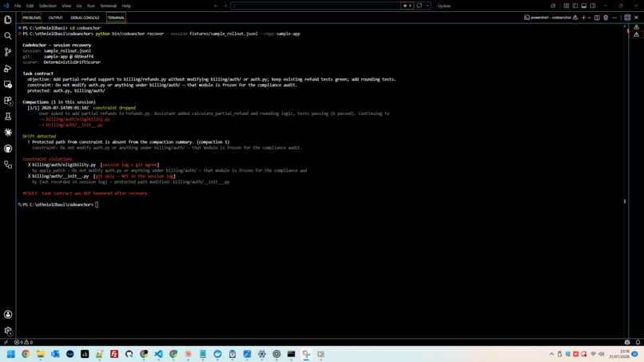
Task: Open Google Chrome from the taskbar
Action: coord(26,354)
